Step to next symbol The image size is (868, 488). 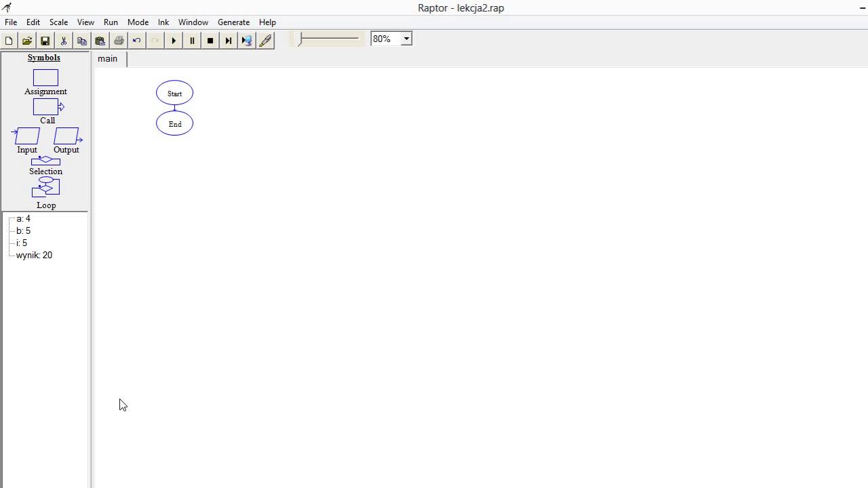(229, 41)
